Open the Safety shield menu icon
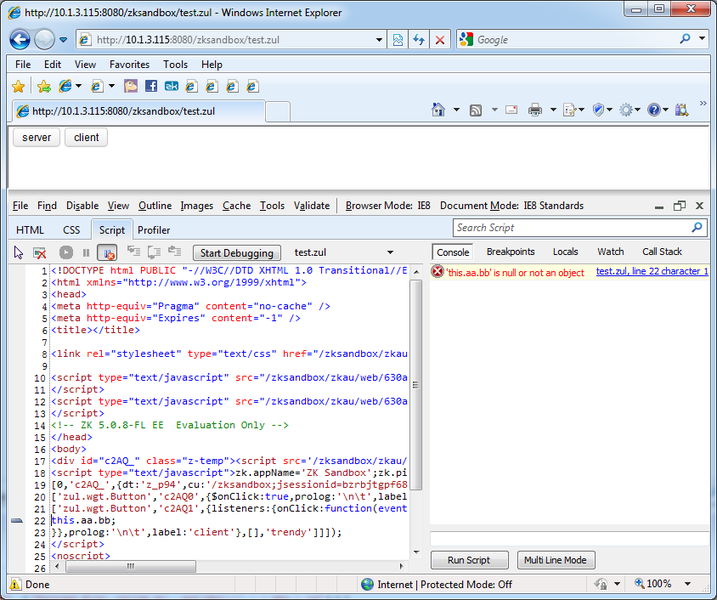Screen dimensions: 717x600 (x=602, y=110)
